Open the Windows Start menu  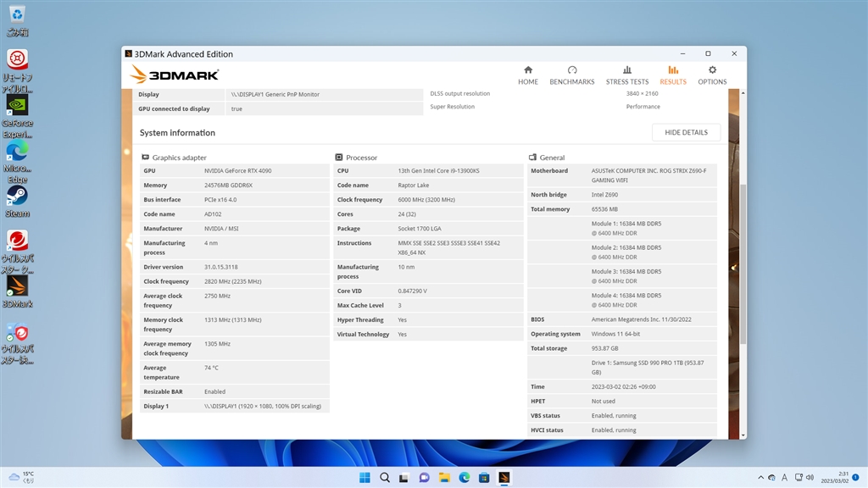[x=365, y=477]
